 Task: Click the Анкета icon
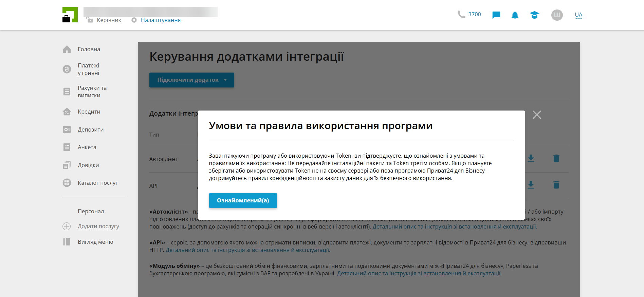point(67,147)
